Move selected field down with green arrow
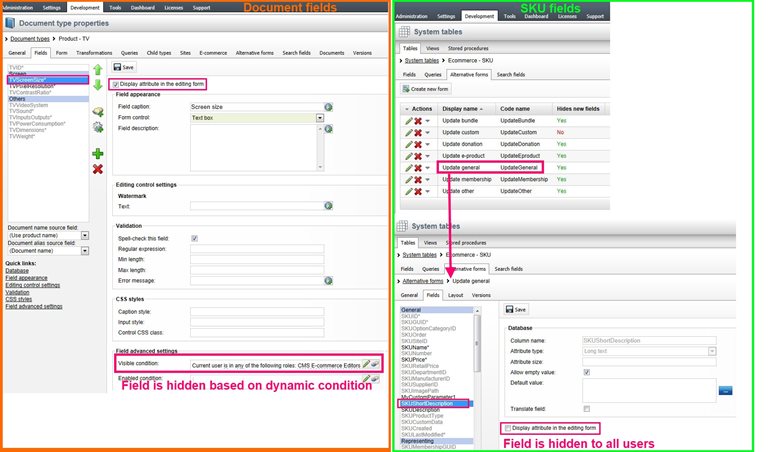Image resolution: width=770 pixels, height=452 pixels. tap(98, 85)
